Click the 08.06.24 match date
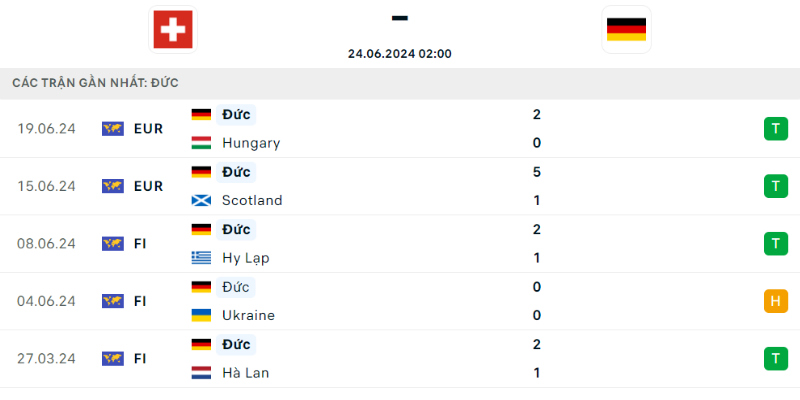The image size is (800, 400). tap(46, 244)
